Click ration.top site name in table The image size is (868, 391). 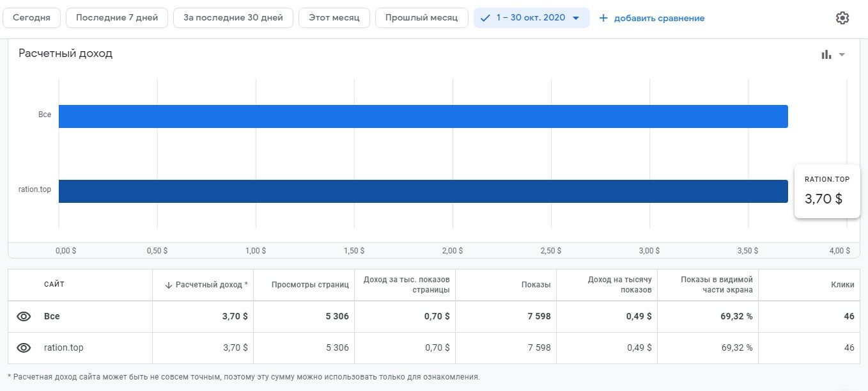click(x=63, y=348)
